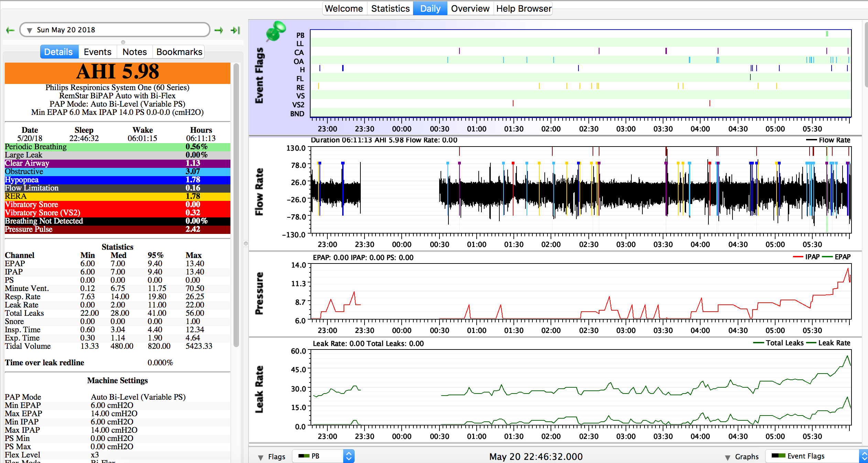Click the VS2 row label in Event Flags
This screenshot has width=868, height=463.
pos(298,105)
